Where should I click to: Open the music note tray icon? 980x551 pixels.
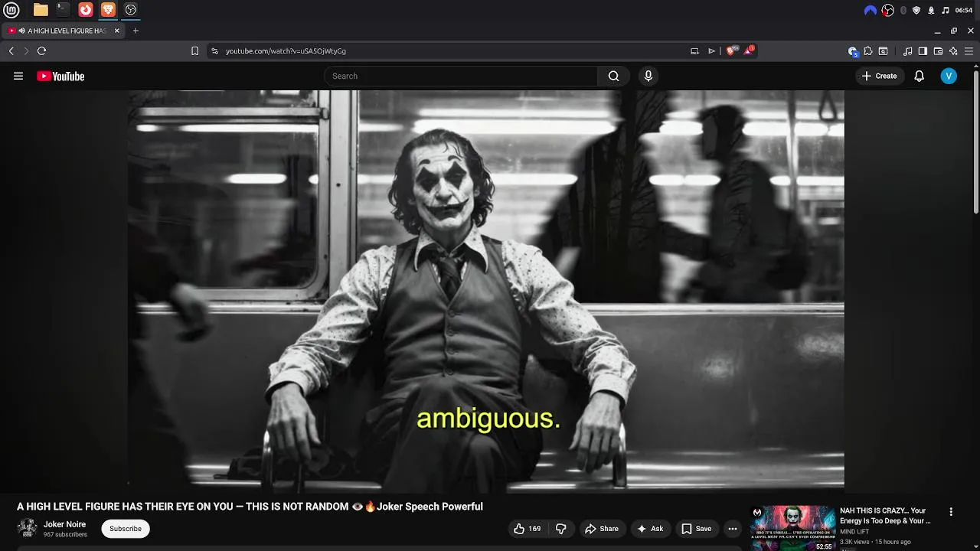click(946, 10)
